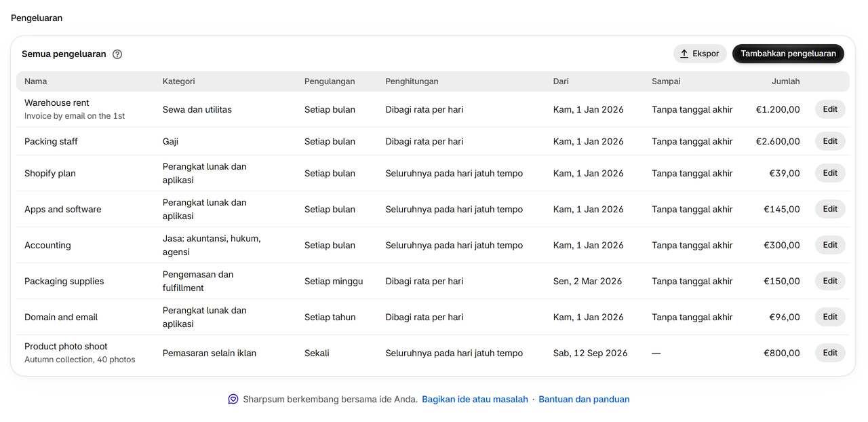
Task: Select the Packaging supplies name
Action: pos(64,282)
